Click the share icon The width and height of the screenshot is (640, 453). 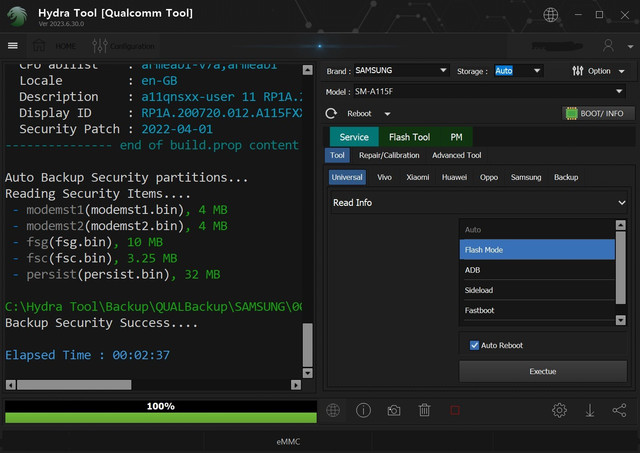(619, 410)
